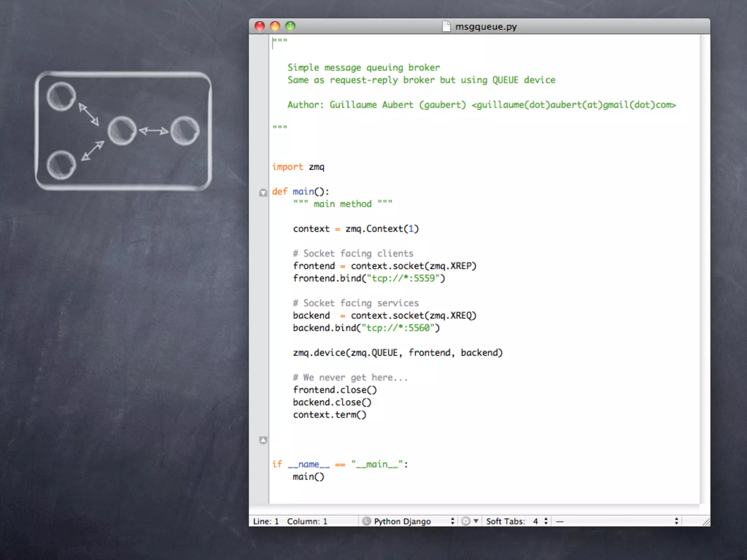Image resolution: width=747 pixels, height=560 pixels.
Task: Click the frontend.bind tcp 5559 line
Action: [x=369, y=279]
